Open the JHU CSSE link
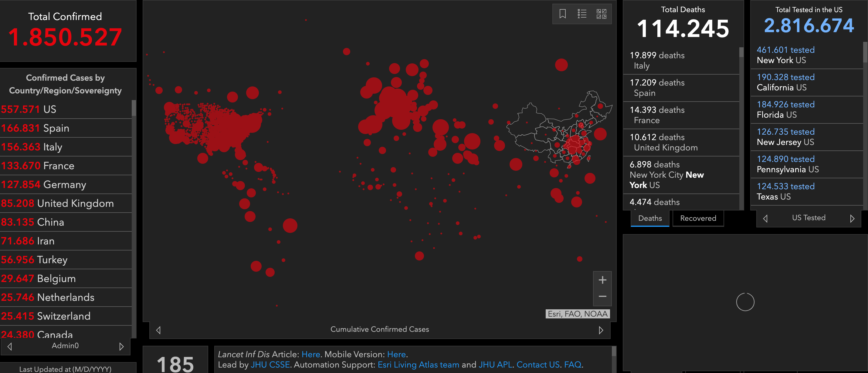Screen dimensions: 868x373 pos(270,365)
